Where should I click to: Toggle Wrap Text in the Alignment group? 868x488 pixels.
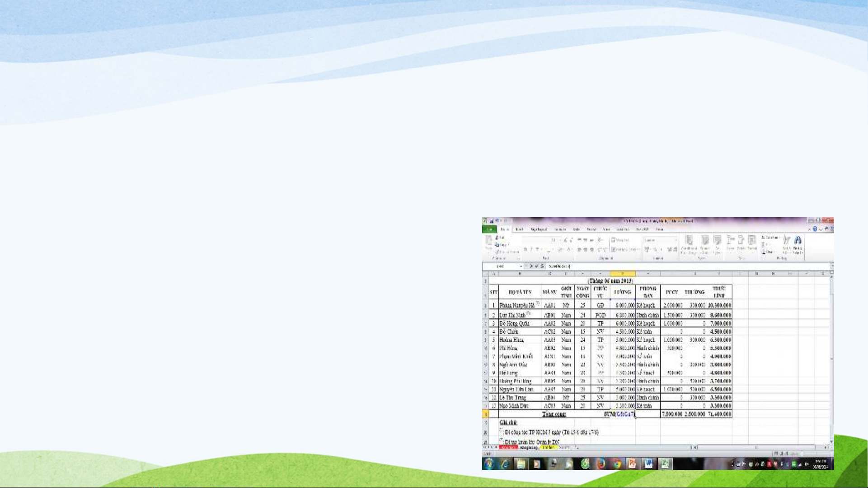coord(620,240)
